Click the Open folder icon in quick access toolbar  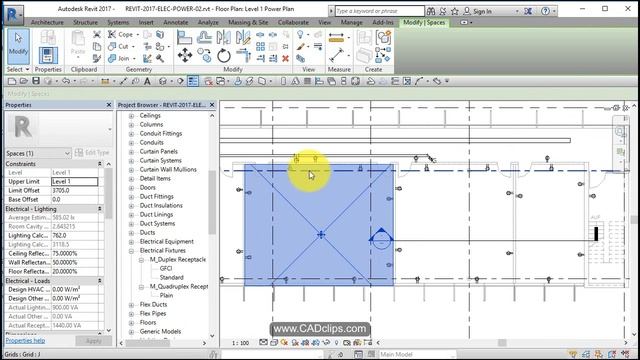(24, 81)
